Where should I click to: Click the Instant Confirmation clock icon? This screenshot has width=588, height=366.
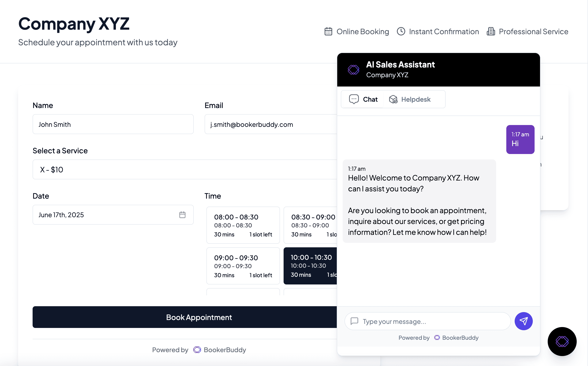point(401,31)
